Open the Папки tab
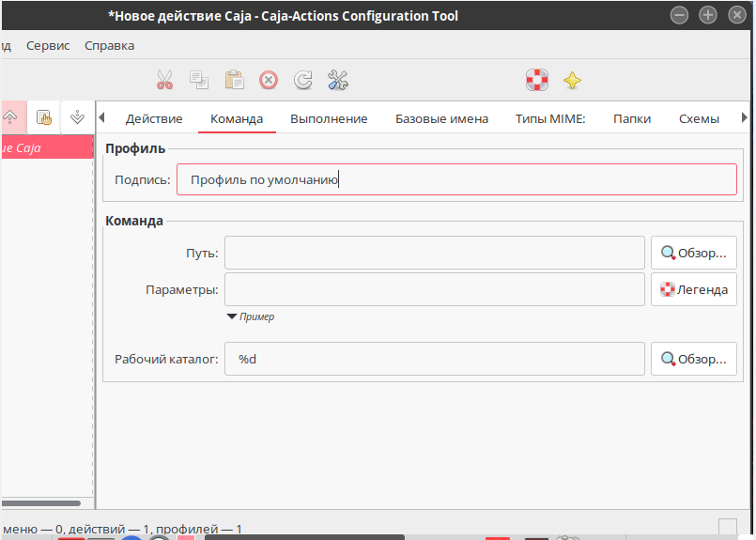 click(x=632, y=118)
